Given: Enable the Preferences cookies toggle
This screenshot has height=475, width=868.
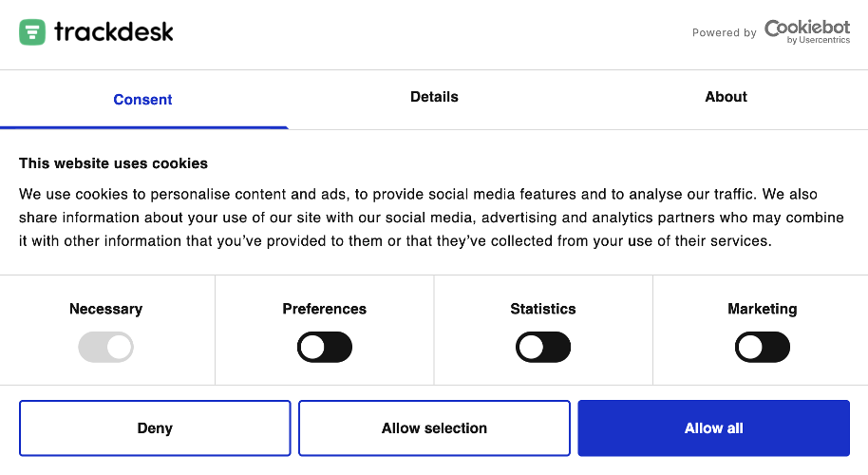Looking at the screenshot, I should pos(325,347).
